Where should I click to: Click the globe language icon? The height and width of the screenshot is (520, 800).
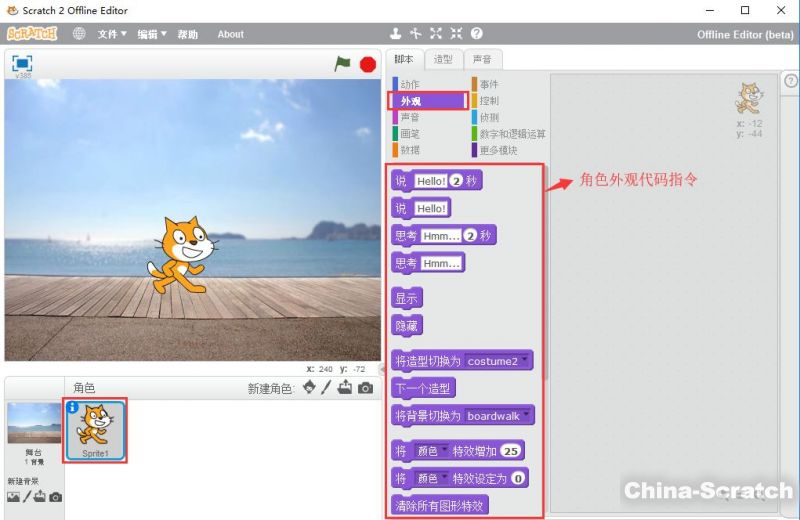79,34
